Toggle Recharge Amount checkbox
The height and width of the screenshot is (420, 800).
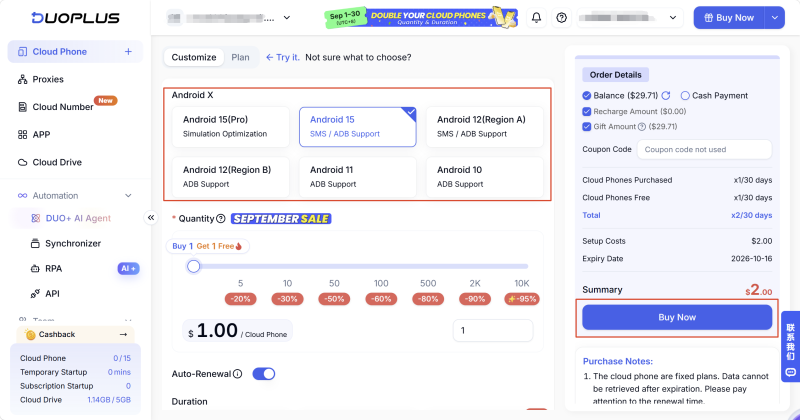(x=587, y=111)
